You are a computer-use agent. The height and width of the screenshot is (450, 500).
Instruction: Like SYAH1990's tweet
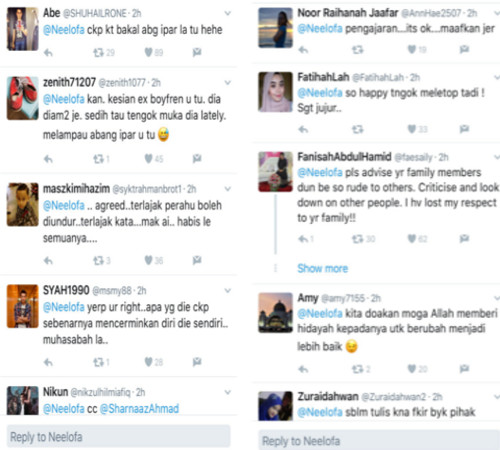(x=153, y=362)
